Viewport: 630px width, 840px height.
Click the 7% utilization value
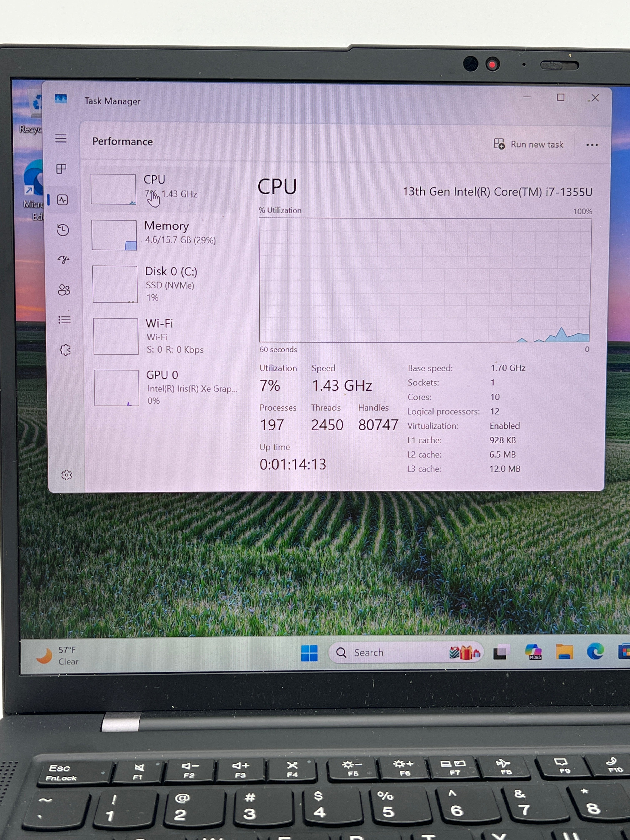pyautogui.click(x=270, y=385)
